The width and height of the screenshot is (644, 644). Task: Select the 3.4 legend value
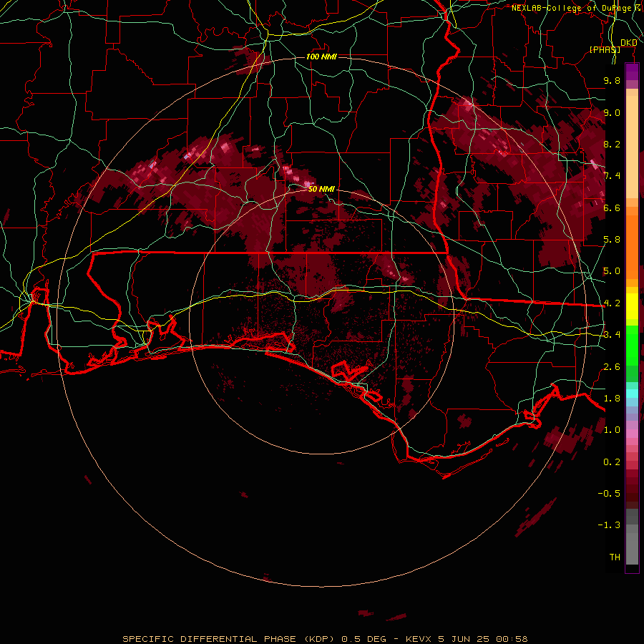[612, 335]
